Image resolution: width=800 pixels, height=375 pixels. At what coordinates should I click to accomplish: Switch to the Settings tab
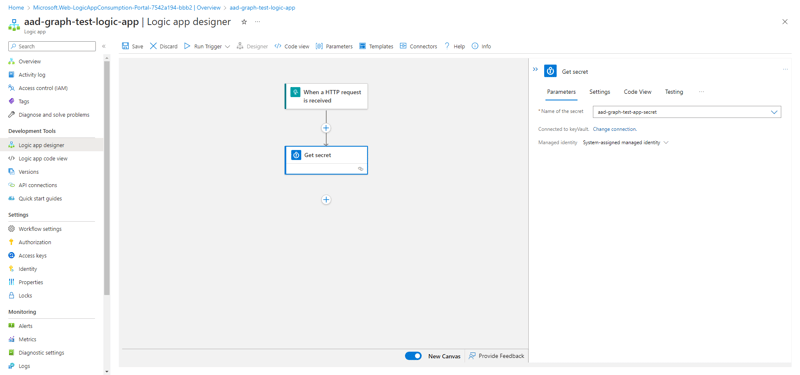pyautogui.click(x=599, y=92)
